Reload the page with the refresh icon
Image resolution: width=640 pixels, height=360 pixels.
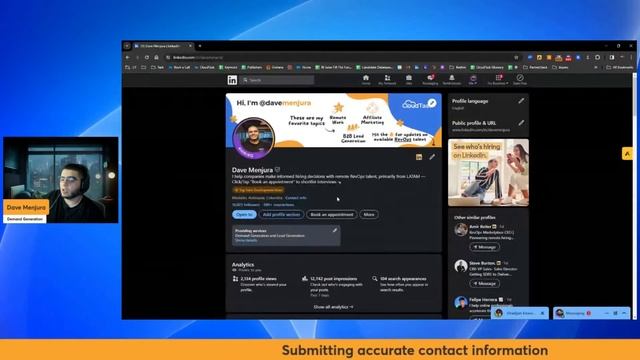tap(147, 58)
